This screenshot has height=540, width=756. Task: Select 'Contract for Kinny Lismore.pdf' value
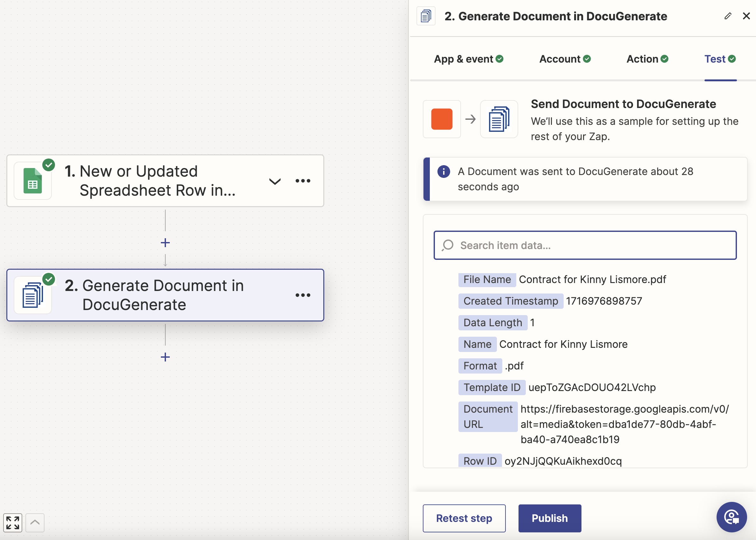pos(592,280)
